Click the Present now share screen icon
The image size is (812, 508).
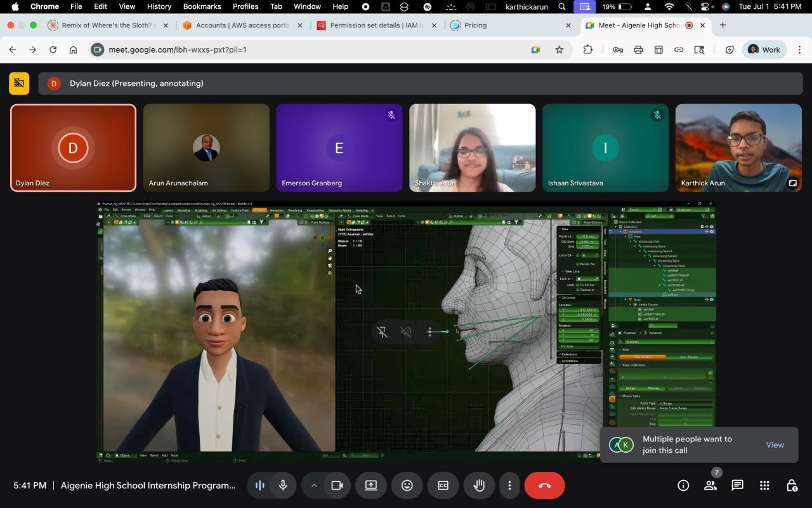point(371,486)
